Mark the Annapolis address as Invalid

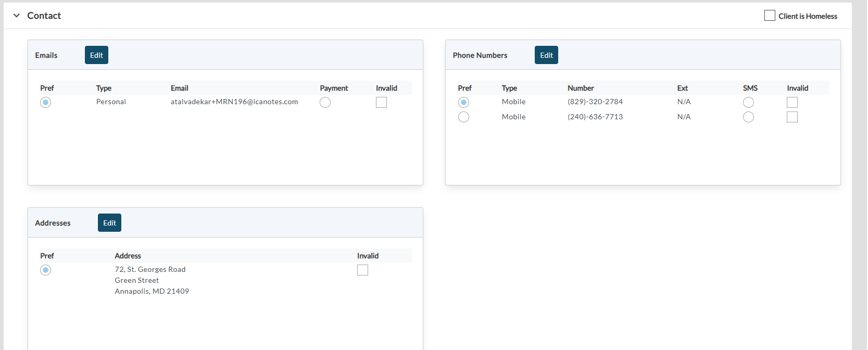[362, 270]
